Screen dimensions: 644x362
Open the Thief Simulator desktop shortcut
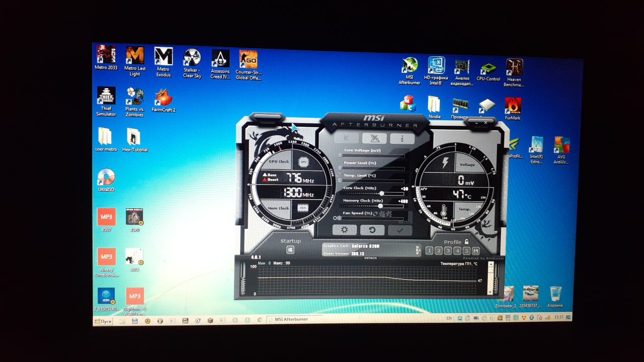tap(106, 102)
